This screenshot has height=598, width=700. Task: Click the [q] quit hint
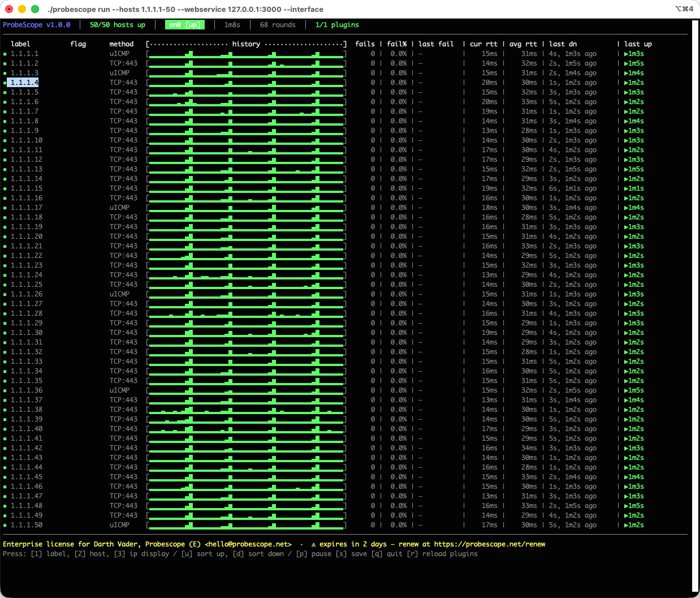point(387,554)
